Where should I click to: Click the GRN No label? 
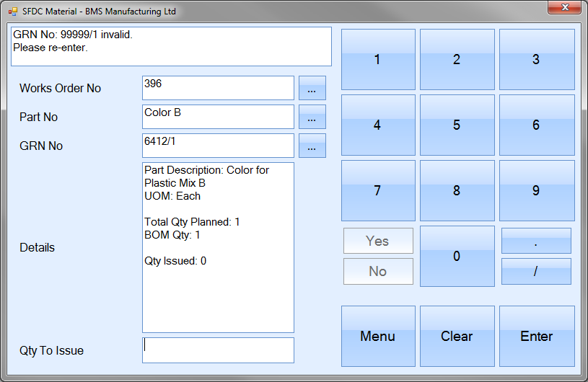41,146
